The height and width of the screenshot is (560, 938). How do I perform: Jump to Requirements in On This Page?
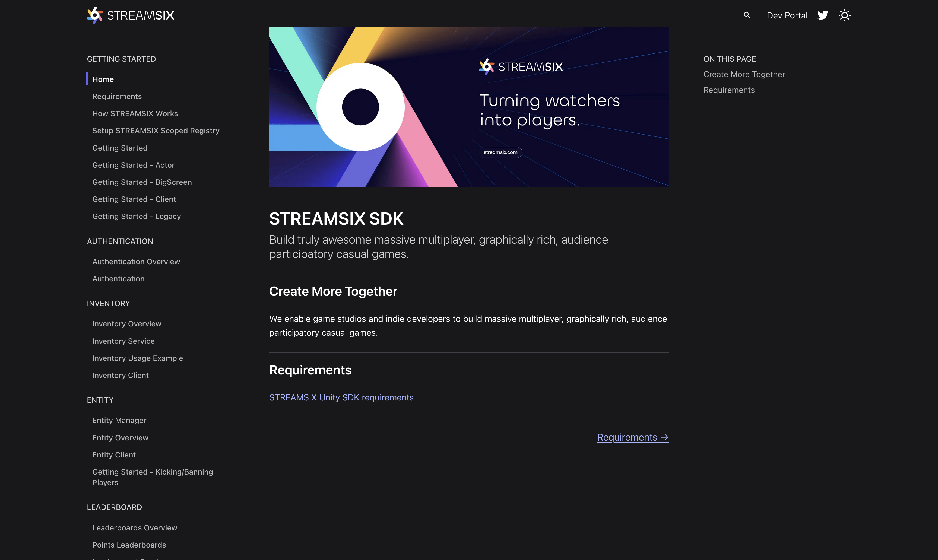tap(729, 90)
